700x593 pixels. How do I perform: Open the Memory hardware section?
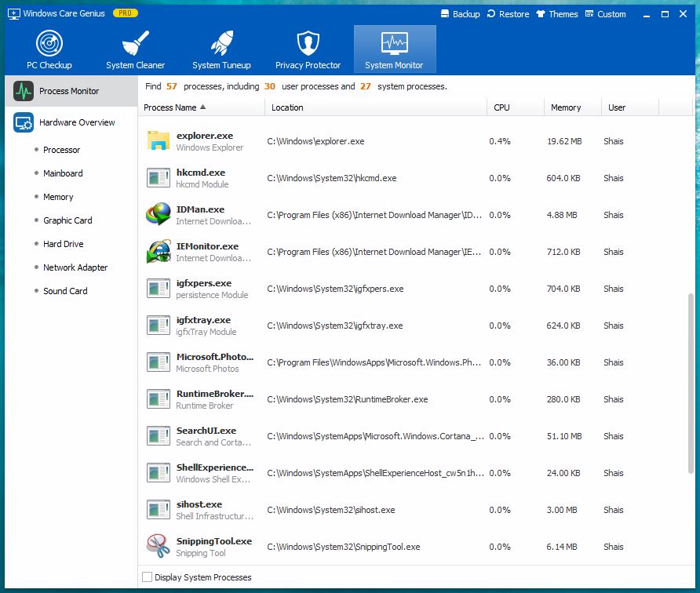(58, 197)
